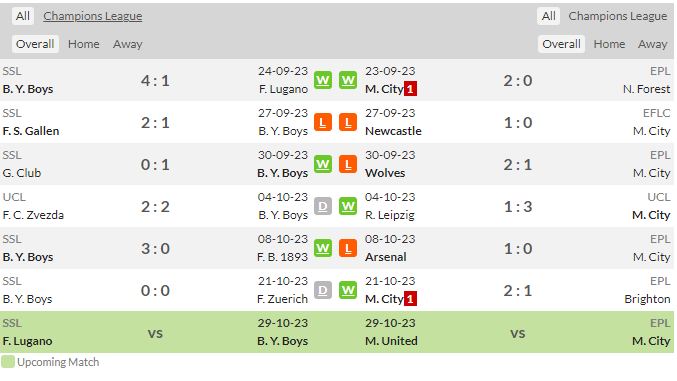Open the left Champions League filter link
The height and width of the screenshot is (381, 677).
click(92, 16)
